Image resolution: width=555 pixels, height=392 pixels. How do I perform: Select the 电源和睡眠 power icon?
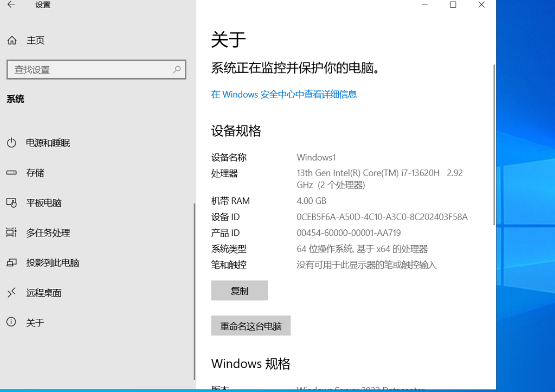point(12,143)
